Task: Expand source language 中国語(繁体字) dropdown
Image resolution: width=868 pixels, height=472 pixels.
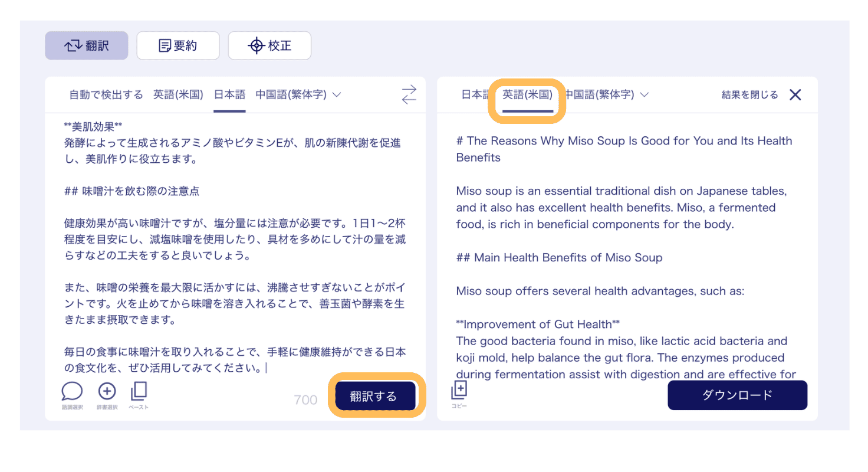Action: click(298, 94)
